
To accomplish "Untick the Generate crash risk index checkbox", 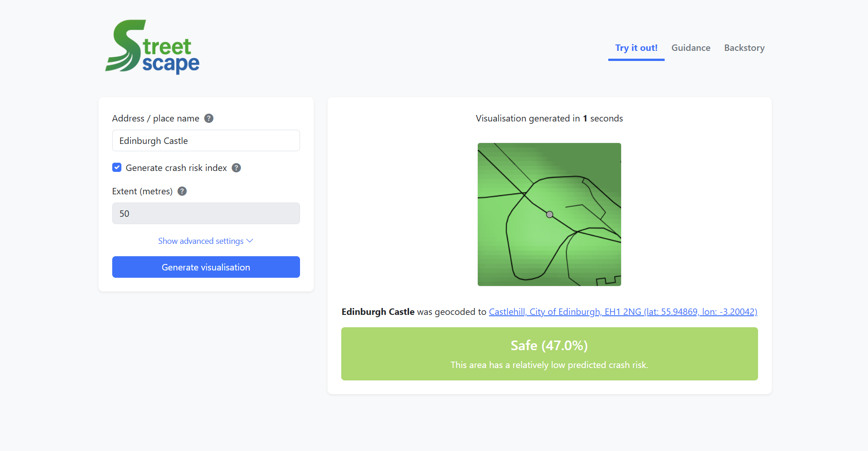I will [x=117, y=168].
